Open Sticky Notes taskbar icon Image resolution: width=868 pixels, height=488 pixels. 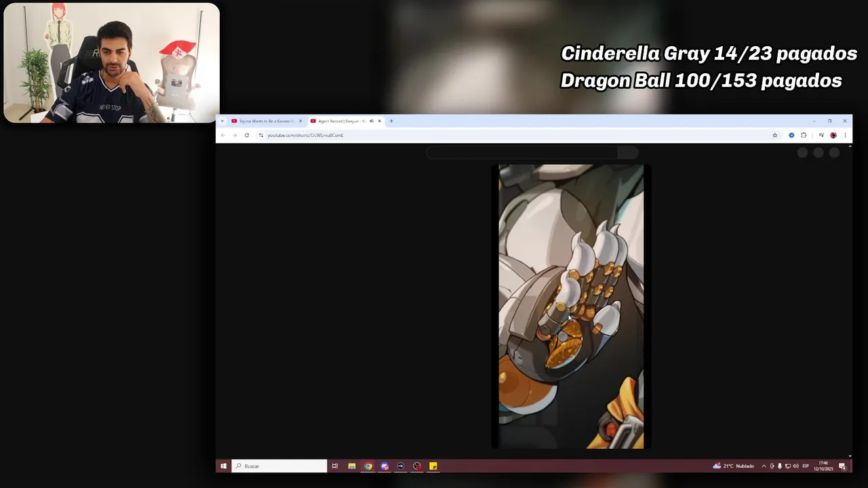433,466
